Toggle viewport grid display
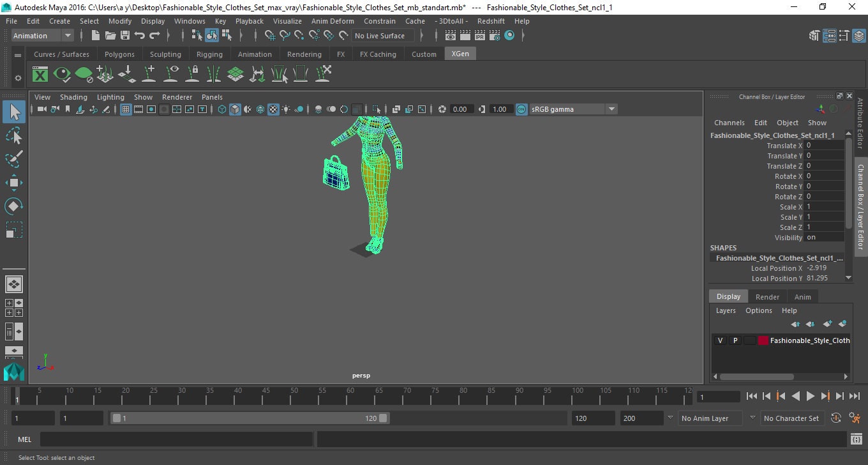Image resolution: width=868 pixels, height=465 pixels. click(x=126, y=109)
